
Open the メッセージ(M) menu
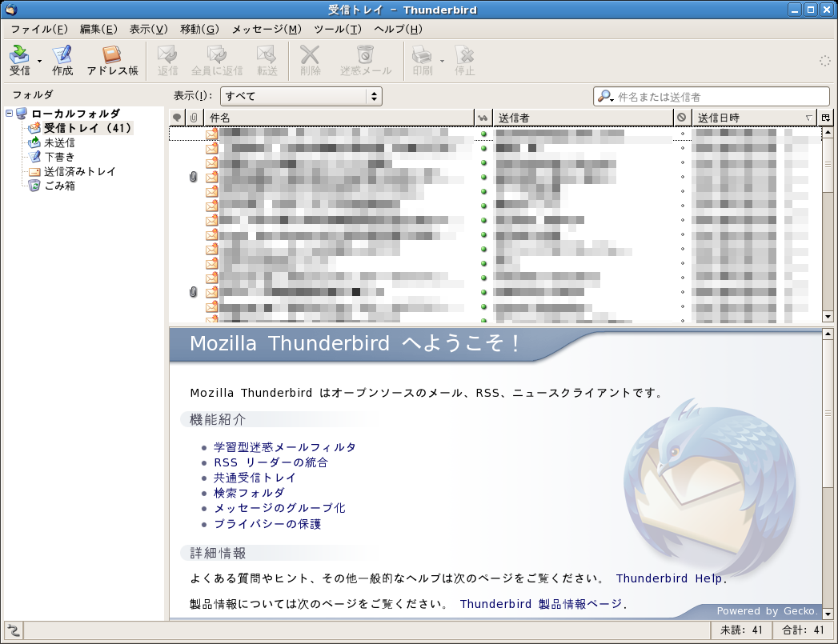[x=267, y=29]
